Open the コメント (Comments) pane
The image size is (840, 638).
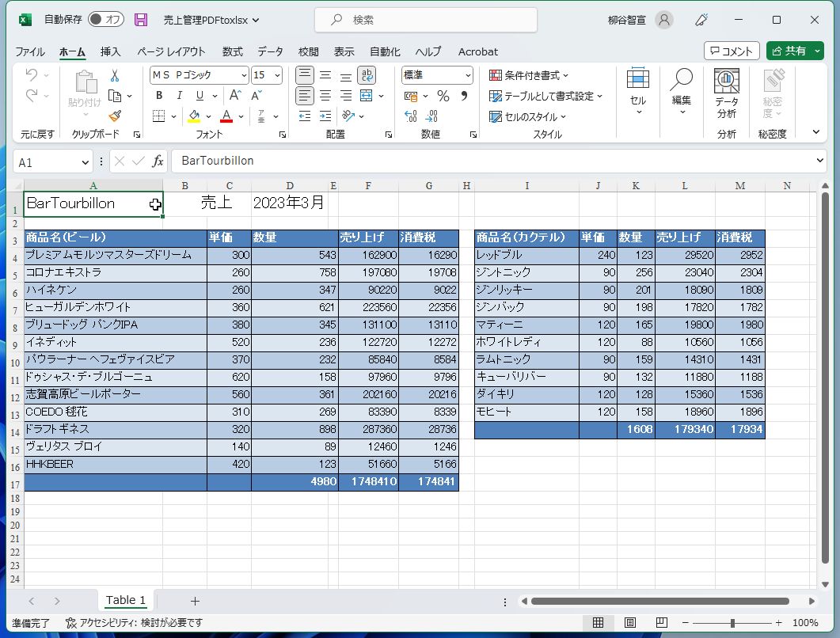click(x=730, y=50)
